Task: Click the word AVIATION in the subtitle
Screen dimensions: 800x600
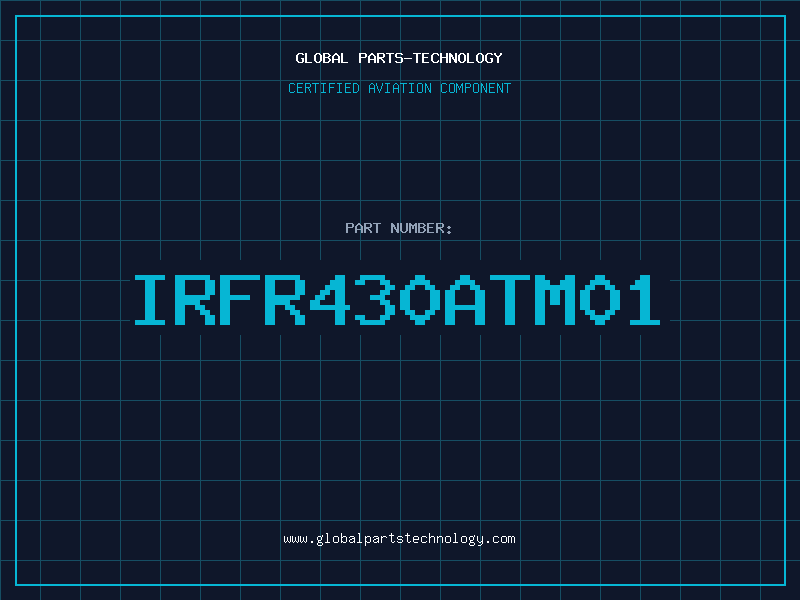Action: [x=402, y=88]
